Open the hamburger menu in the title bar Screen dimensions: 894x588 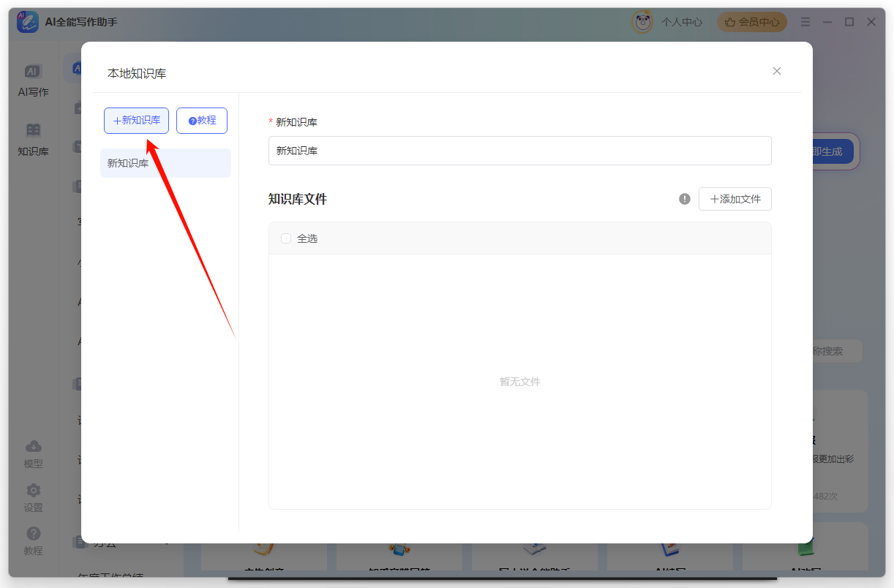pyautogui.click(x=805, y=21)
